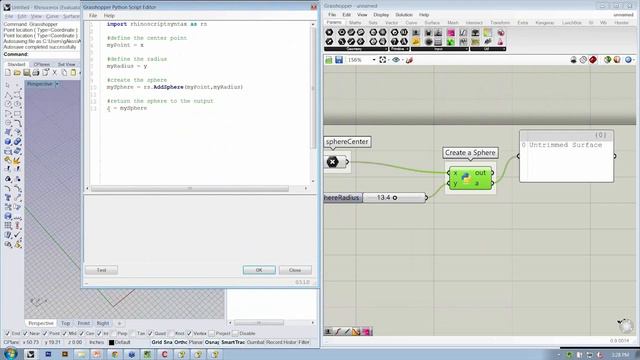The image size is (640, 360).
Task: Click the pink icon on the Grasshopper canvas's bottom-left toolbar
Action: coord(367,332)
